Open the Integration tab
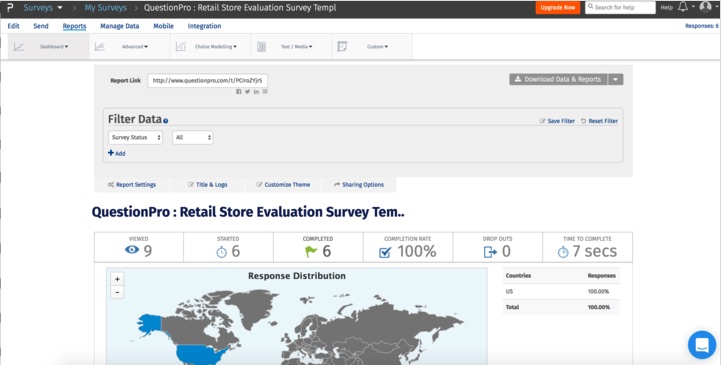Image resolution: width=721 pixels, height=365 pixels. 204,26
